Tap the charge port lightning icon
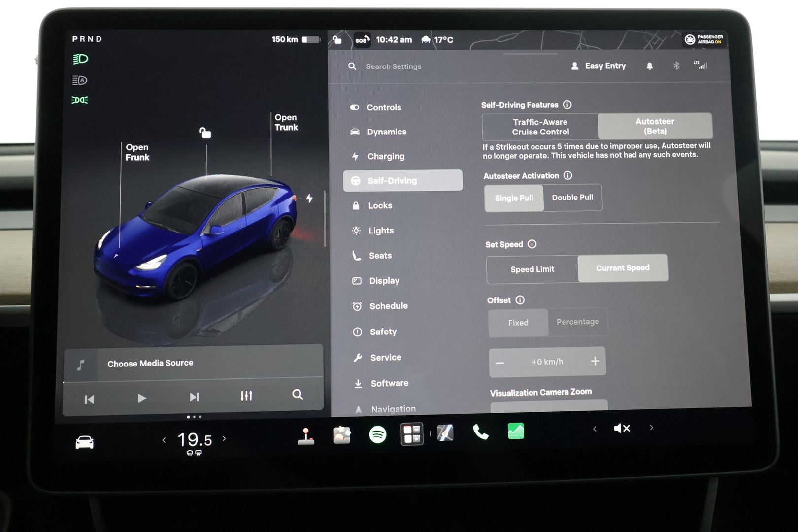 coord(309,198)
